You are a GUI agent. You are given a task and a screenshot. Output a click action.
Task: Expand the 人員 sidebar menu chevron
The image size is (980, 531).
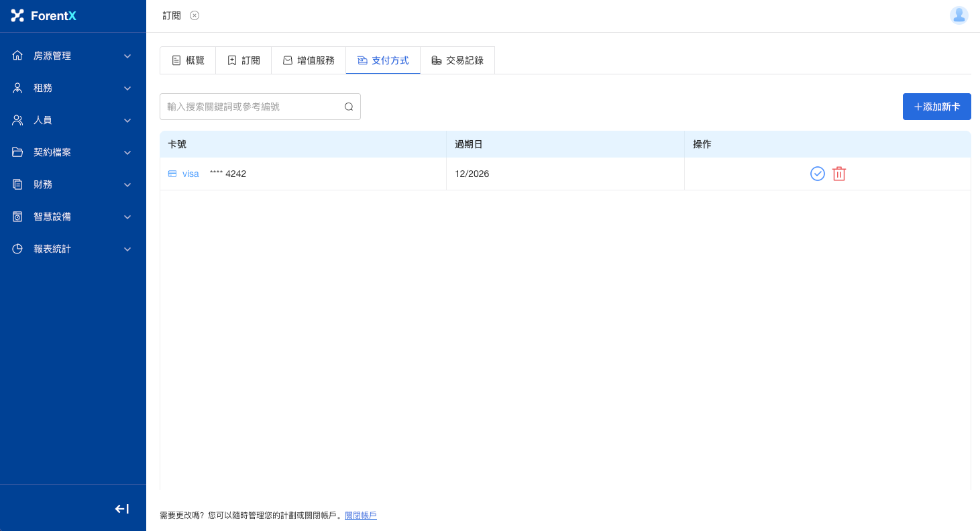(127, 120)
